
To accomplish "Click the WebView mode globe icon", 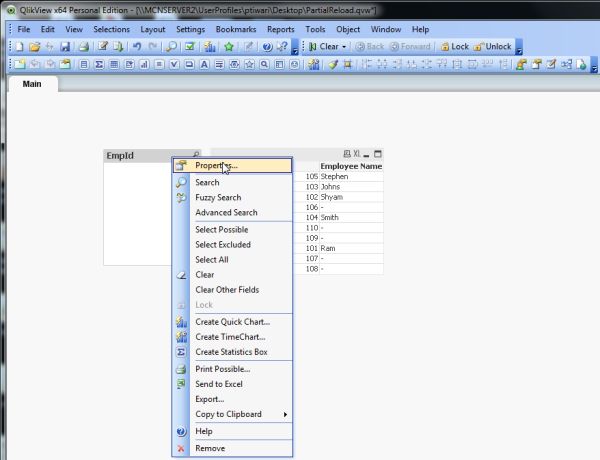I will pos(581,64).
